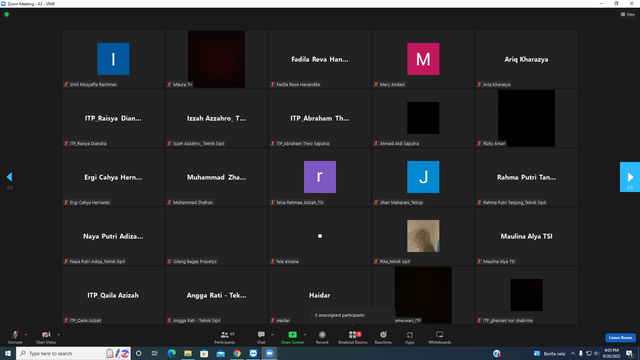Click the green Share Screen icon
Viewport: 640px width, 360px height.
(292, 335)
